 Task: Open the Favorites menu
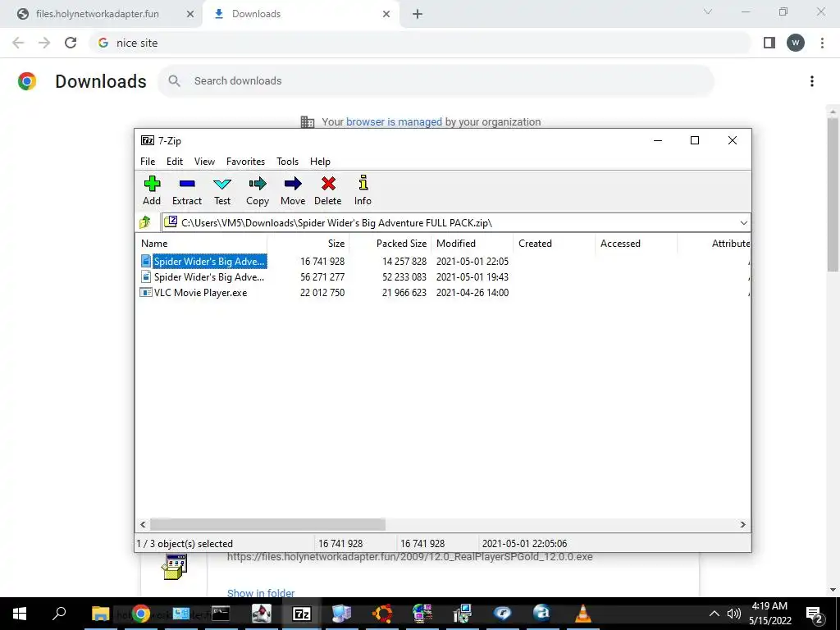(245, 162)
